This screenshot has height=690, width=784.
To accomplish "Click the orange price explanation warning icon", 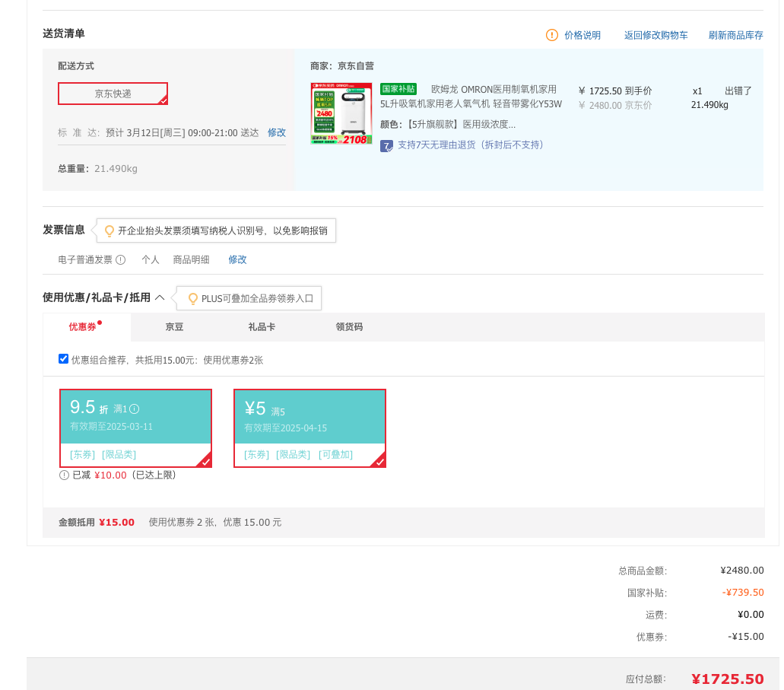I will point(551,35).
